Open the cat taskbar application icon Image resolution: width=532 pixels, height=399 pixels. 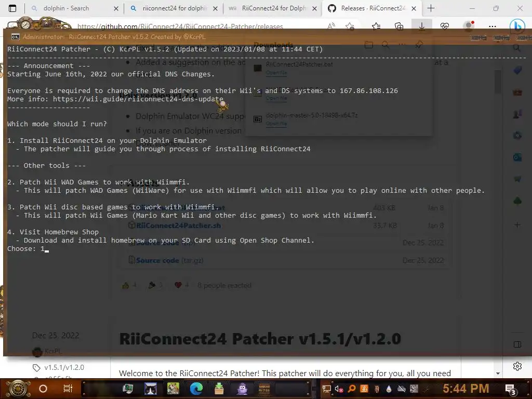[151, 389]
